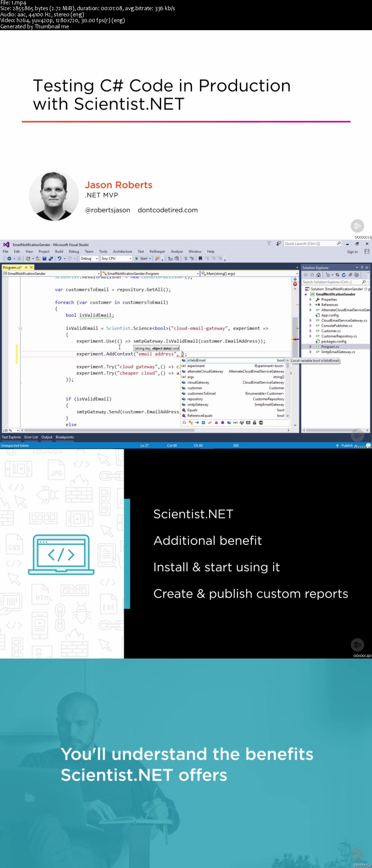The width and height of the screenshot is (372, 868).
Task: Open the Output tab
Action: 46,437
